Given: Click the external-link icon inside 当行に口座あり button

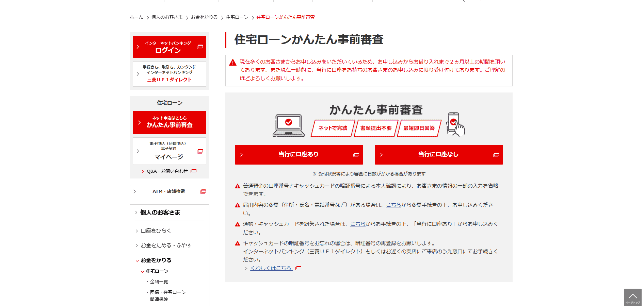Looking at the screenshot, I should pos(356,155).
